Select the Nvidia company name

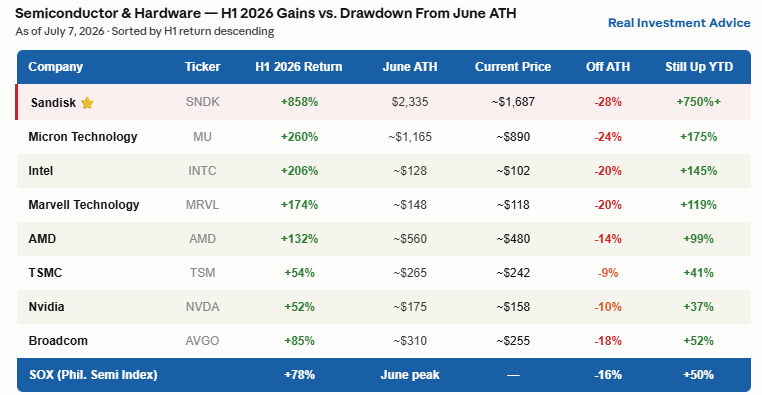click(46, 307)
